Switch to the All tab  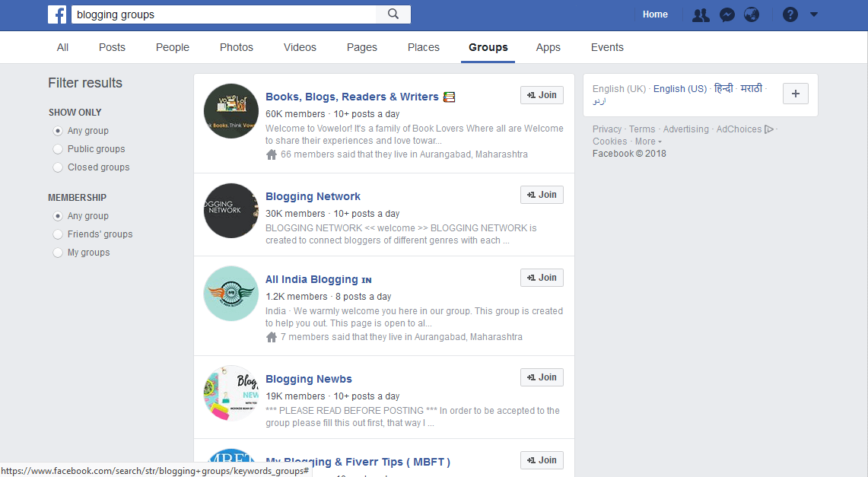tap(62, 48)
